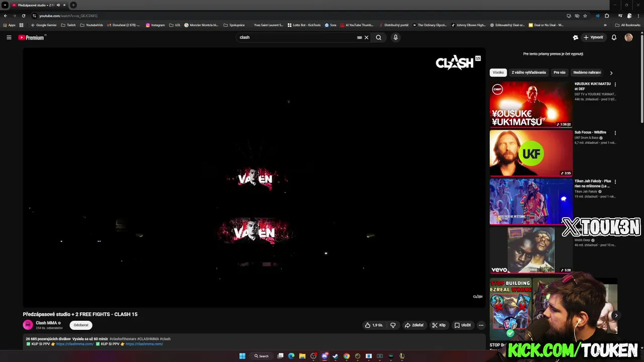Select the Z vášho vyhľadávania chip

click(529, 72)
